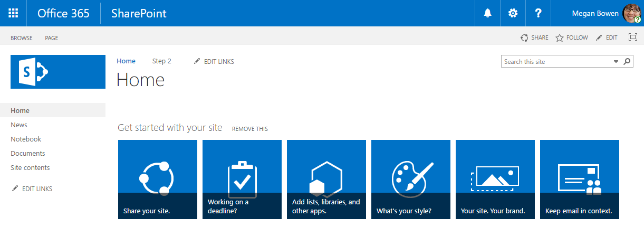Select Home in the left navigation
The image size is (644, 236).
(53, 110)
